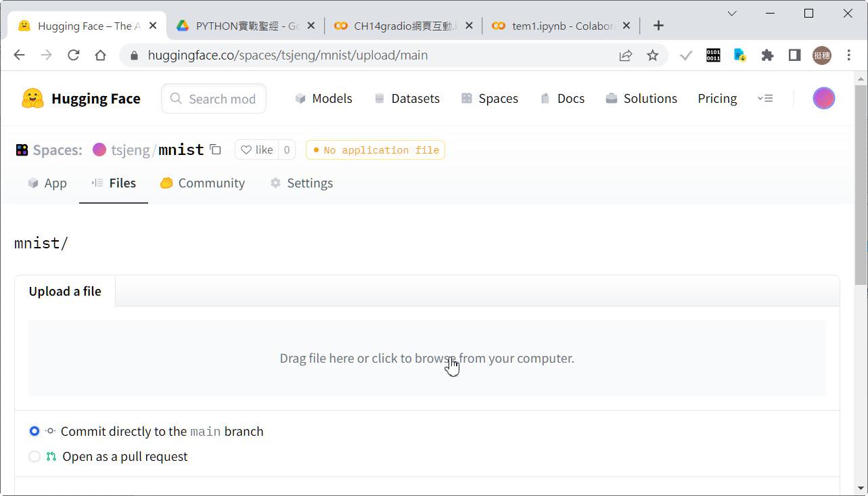Go forward to the next page

(x=46, y=55)
